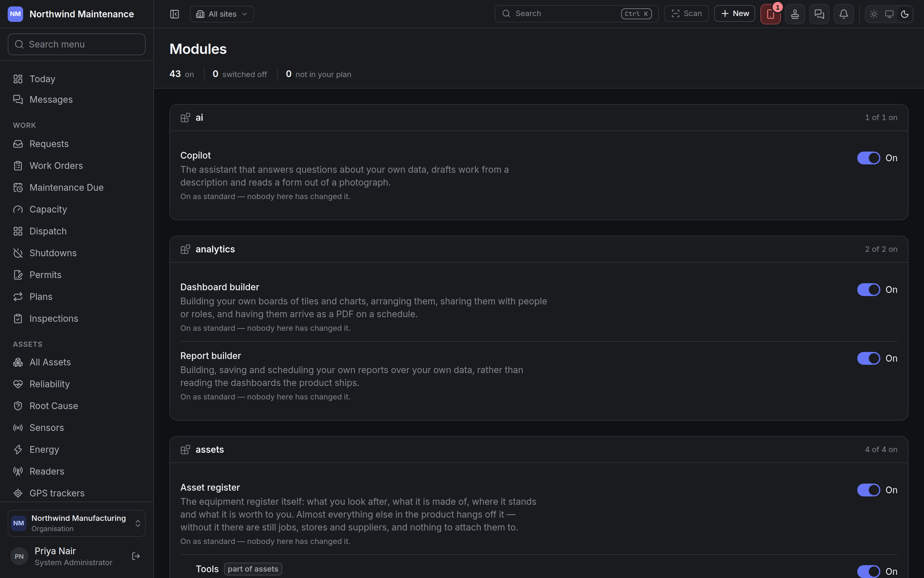Click the ai section module icon
This screenshot has height=578, width=924.
(x=185, y=117)
